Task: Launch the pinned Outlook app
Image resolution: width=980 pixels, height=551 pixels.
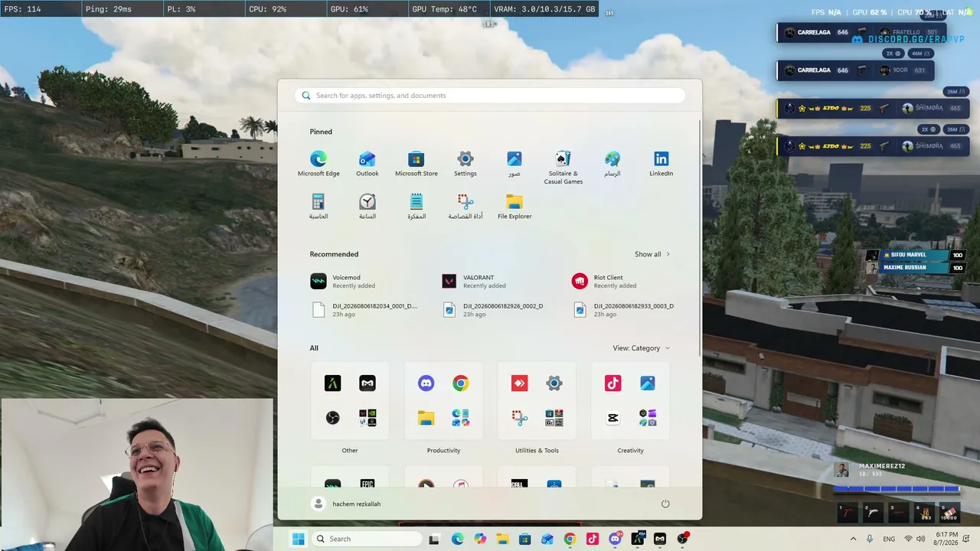Action: pos(367,164)
